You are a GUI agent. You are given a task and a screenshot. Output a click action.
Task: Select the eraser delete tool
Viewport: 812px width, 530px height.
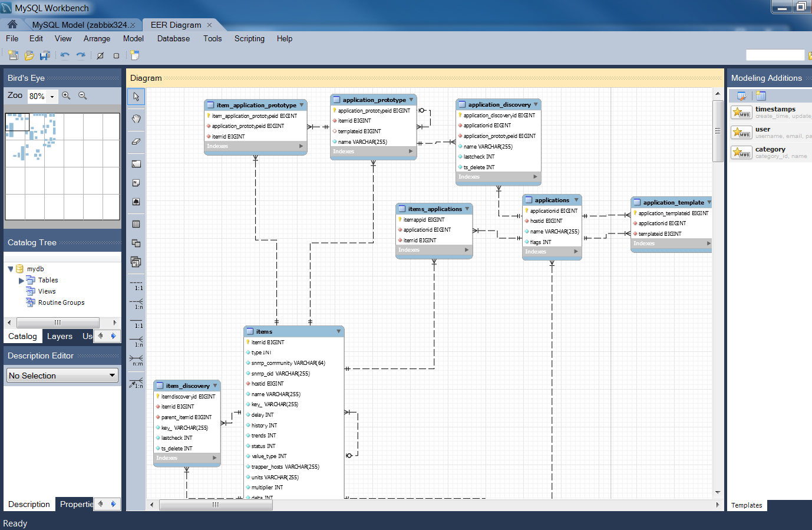tap(136, 141)
